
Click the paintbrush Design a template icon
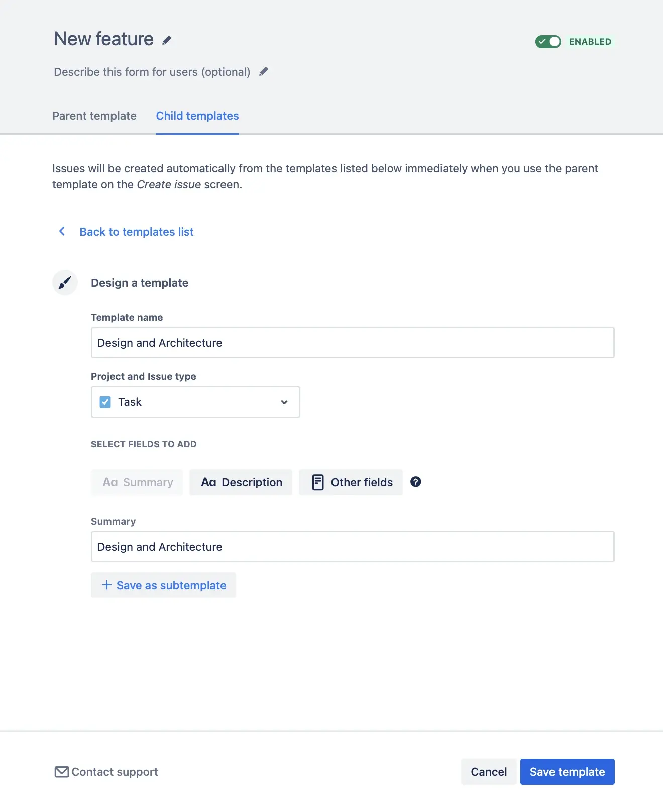(65, 283)
